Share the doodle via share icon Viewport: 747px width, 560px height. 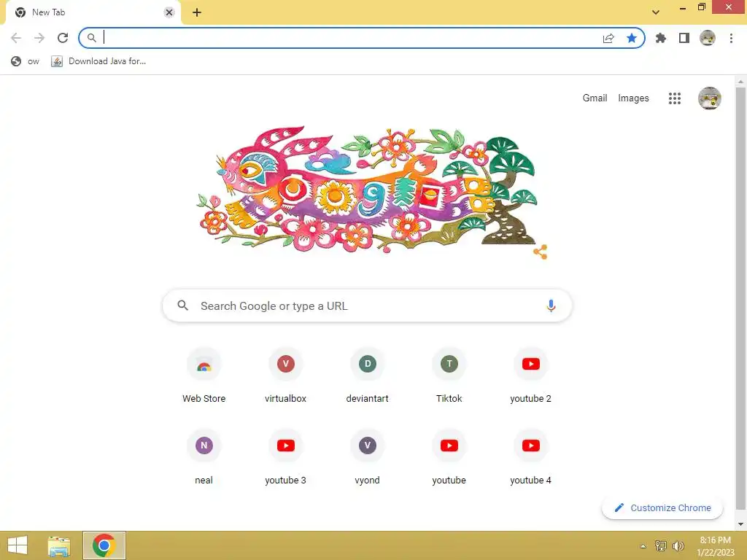[x=541, y=252]
